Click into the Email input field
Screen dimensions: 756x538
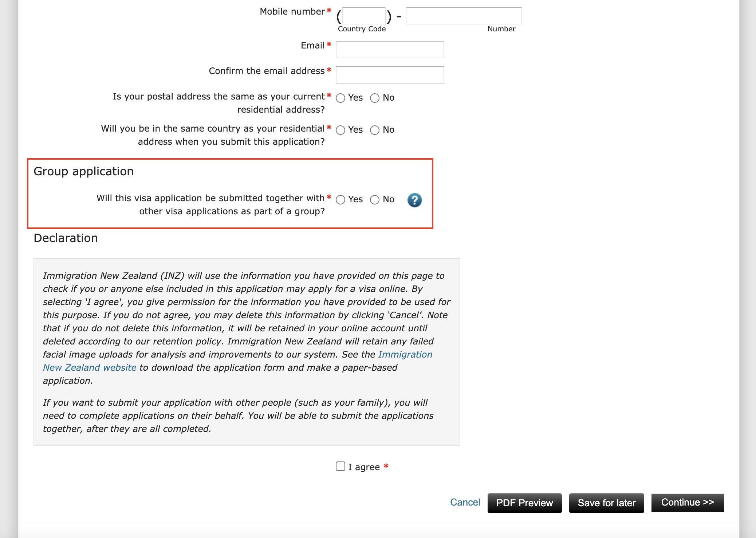390,50
